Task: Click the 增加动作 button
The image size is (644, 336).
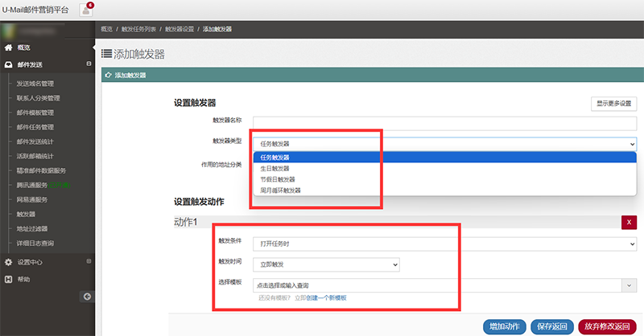Action: pos(505,326)
